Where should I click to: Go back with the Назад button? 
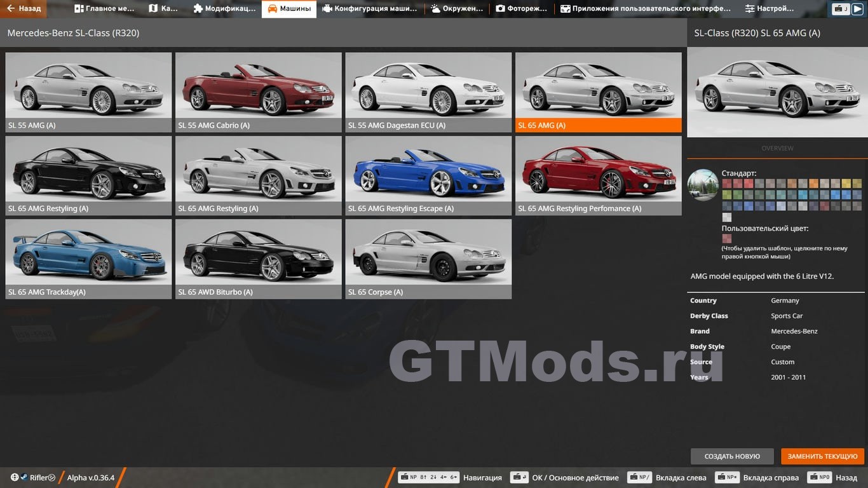point(24,9)
